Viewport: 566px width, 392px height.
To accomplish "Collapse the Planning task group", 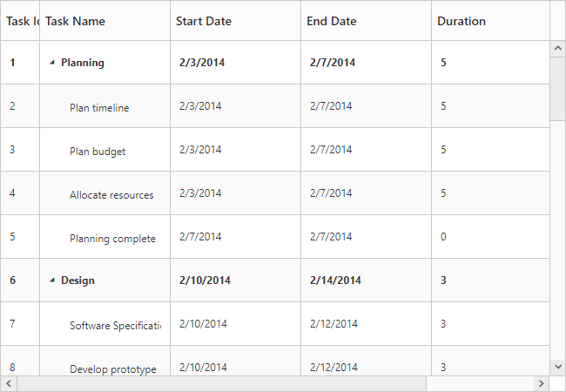I will tap(51, 63).
